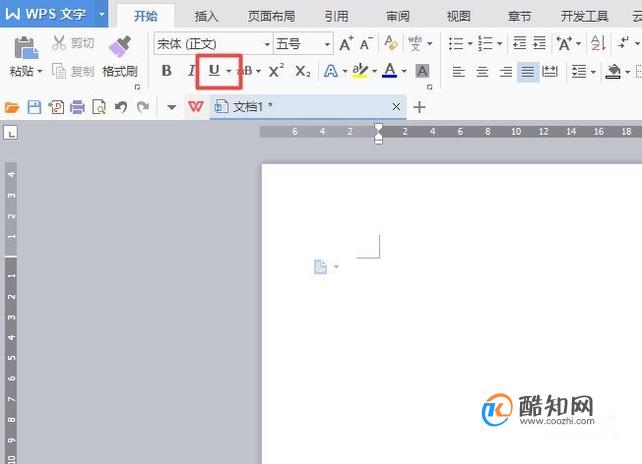
Task: Click the Copy icon
Action: pos(59,71)
